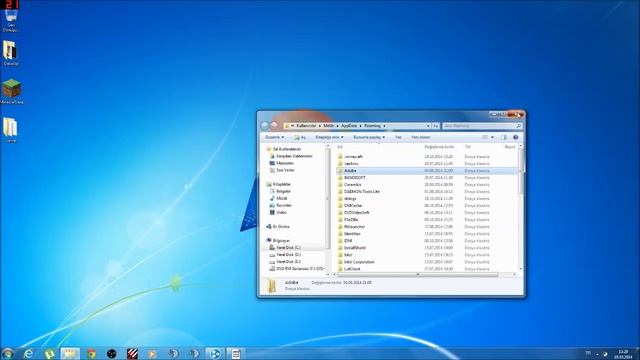Expand the arrow after Roaming in the address bar
The height and width of the screenshot is (360, 640).
pyautogui.click(x=384, y=126)
